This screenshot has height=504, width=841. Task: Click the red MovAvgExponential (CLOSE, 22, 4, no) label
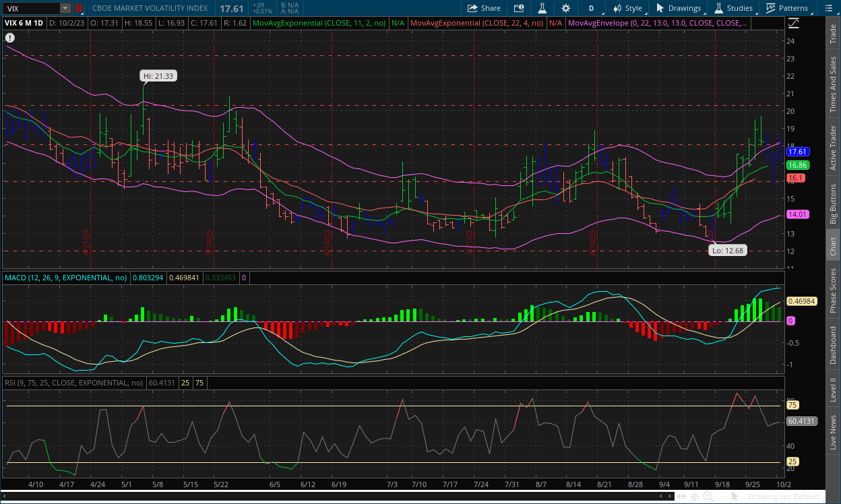(x=477, y=23)
